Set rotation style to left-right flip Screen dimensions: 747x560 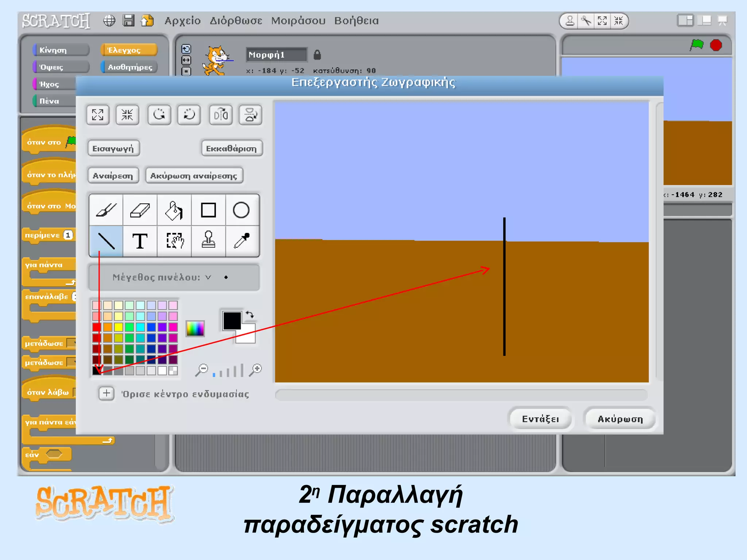186,60
